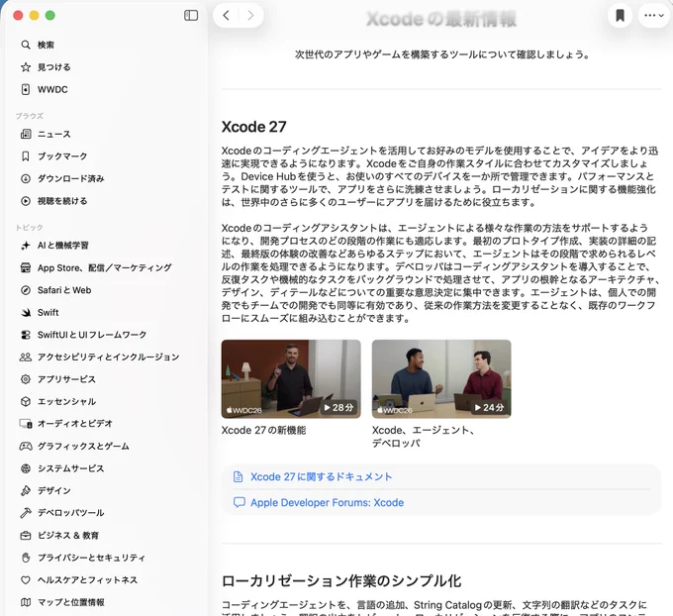Select 見つける in the sidebar
The width and height of the screenshot is (673, 616).
[54, 67]
